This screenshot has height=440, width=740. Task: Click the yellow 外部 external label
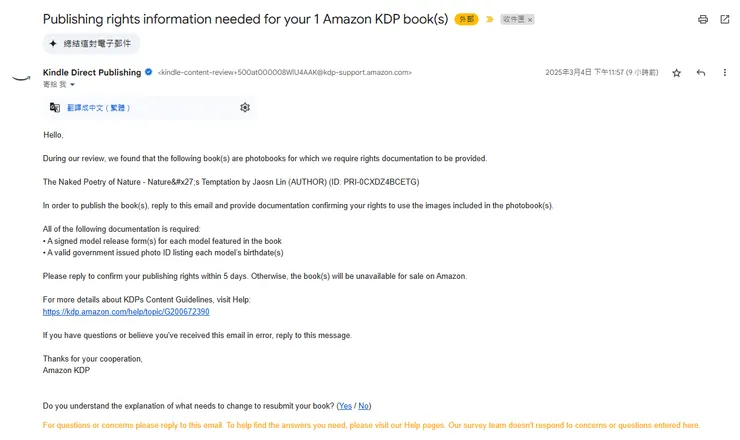pyautogui.click(x=466, y=20)
